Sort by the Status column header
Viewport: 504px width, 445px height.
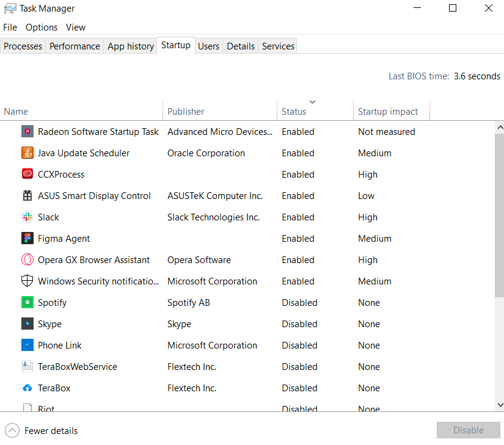click(x=315, y=110)
